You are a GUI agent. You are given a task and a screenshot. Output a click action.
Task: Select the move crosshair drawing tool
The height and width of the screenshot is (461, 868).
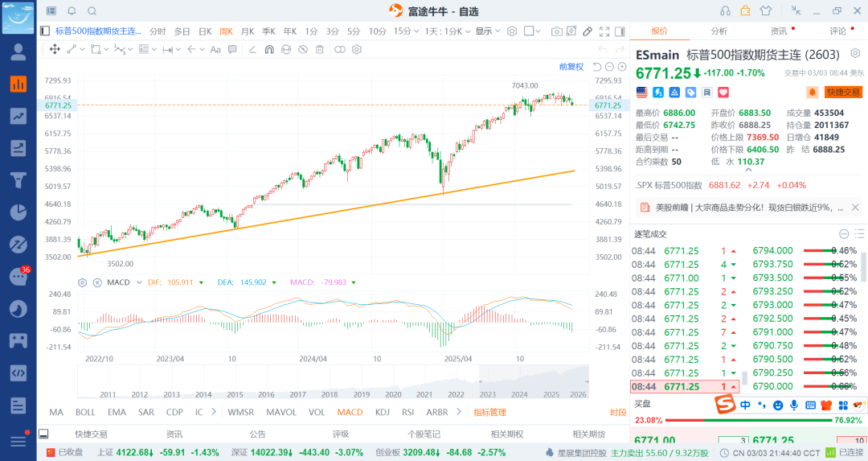tap(55, 49)
